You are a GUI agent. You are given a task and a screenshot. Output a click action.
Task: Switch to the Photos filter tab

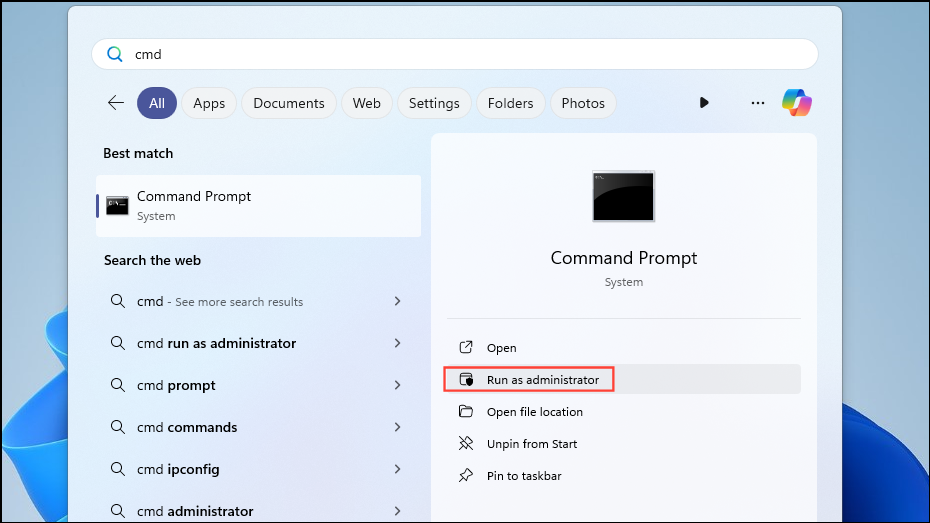pos(583,103)
